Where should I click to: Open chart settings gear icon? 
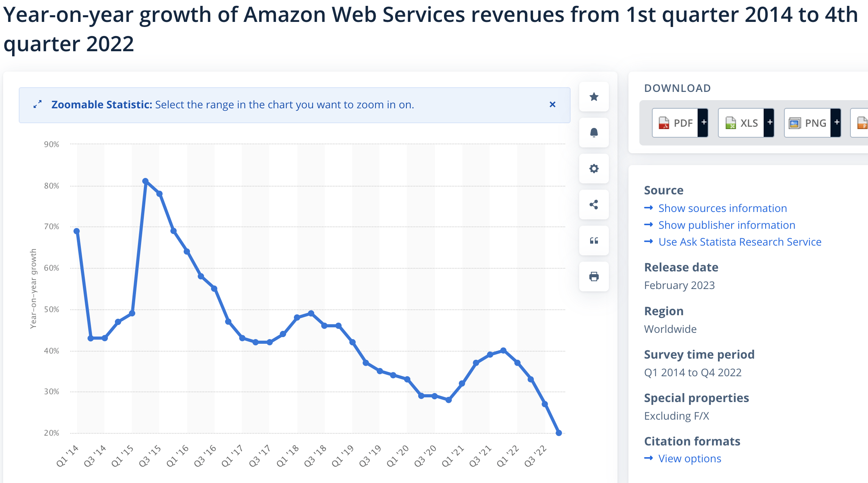click(594, 169)
